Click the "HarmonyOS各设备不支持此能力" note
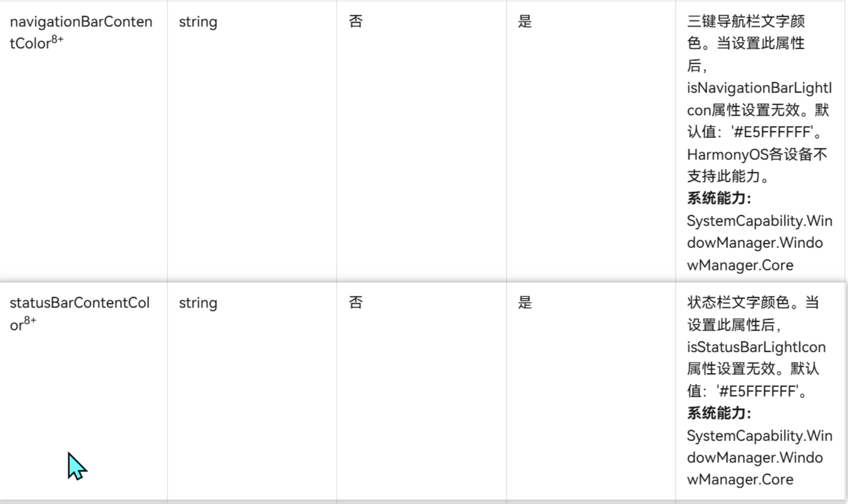Viewport: 848px width, 504px height. point(757,155)
